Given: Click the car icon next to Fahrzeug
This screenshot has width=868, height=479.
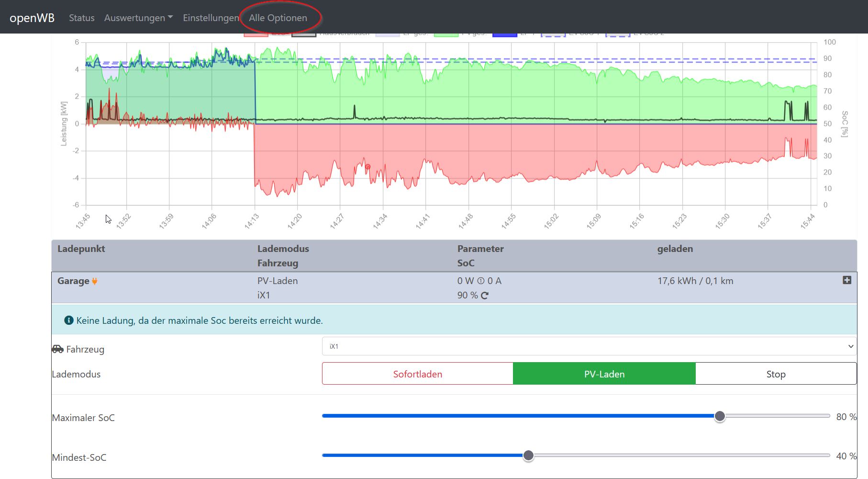Looking at the screenshot, I should (x=57, y=349).
